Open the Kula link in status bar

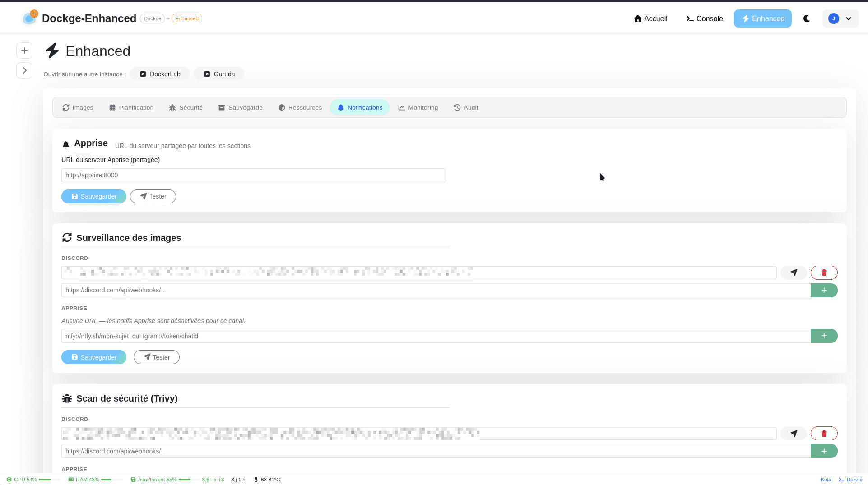[826, 480]
